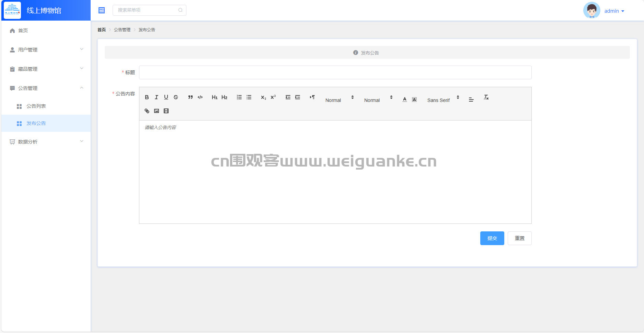Click 发布公告 in the breadcrumb
Image resolution: width=644 pixels, height=333 pixels.
tap(147, 30)
